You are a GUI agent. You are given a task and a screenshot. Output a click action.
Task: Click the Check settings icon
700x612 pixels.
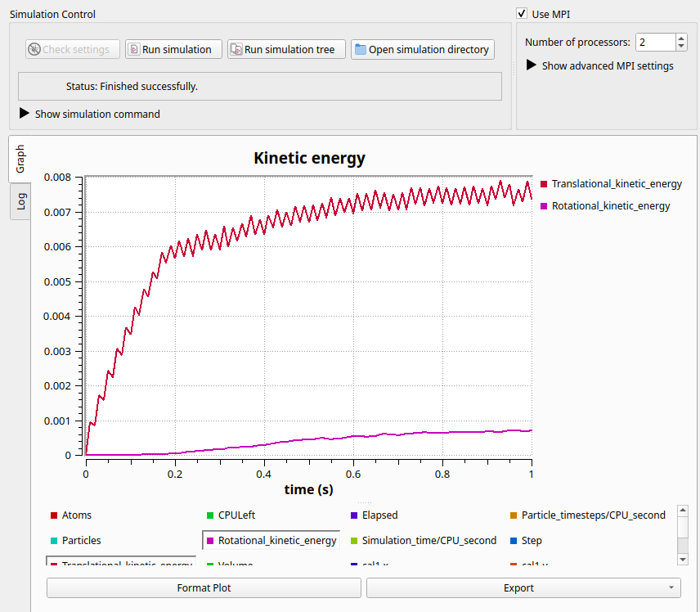[34, 49]
